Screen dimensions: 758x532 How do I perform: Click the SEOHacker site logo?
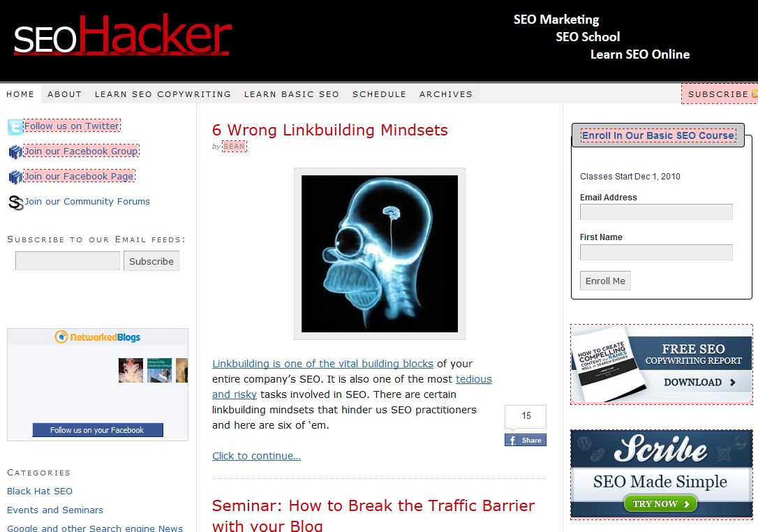click(x=122, y=35)
